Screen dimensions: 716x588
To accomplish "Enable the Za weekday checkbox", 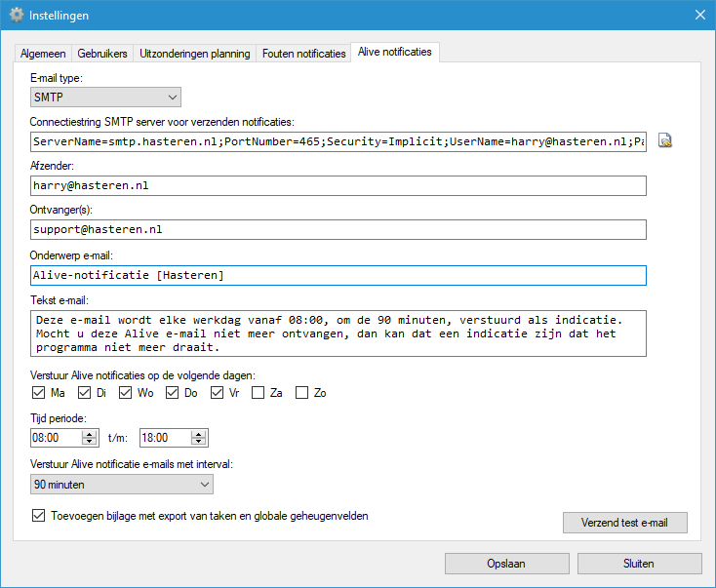I will click(x=258, y=393).
